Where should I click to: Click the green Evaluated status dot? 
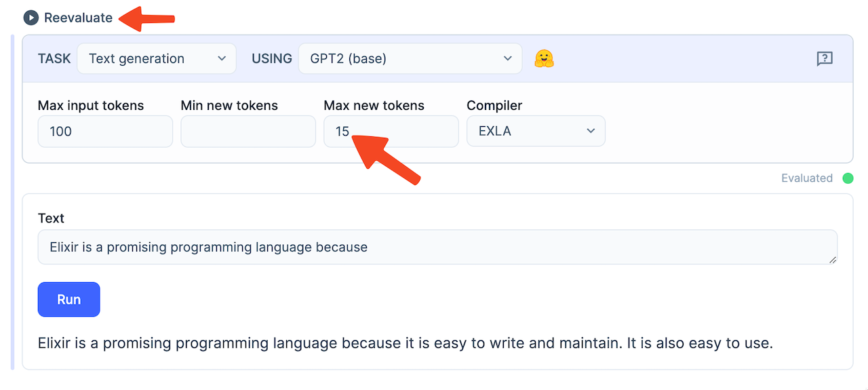(x=848, y=178)
